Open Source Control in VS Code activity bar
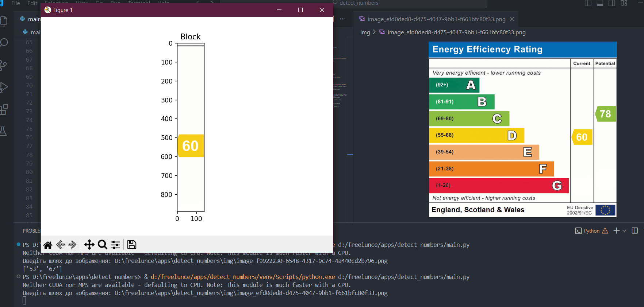The width and height of the screenshot is (644, 307). (x=4, y=65)
